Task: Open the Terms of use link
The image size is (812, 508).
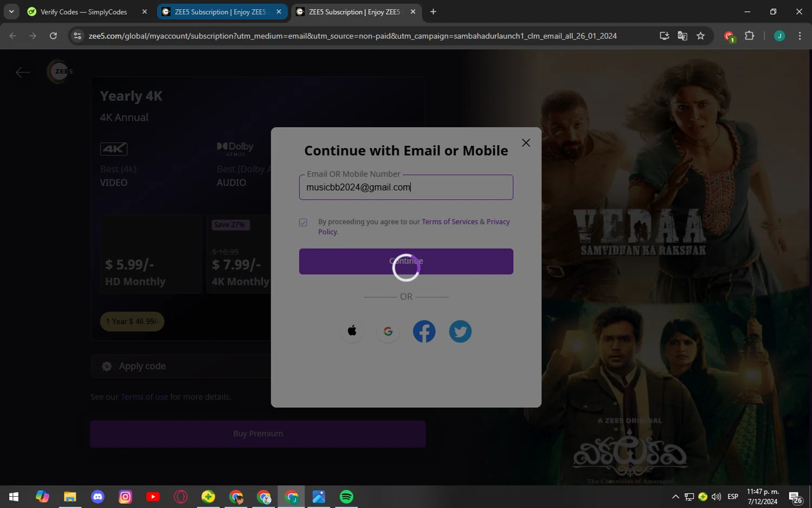Action: (145, 397)
